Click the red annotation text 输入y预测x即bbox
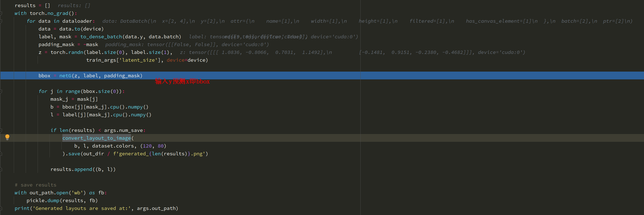Viewport: 644px width, 215px height. click(182, 81)
